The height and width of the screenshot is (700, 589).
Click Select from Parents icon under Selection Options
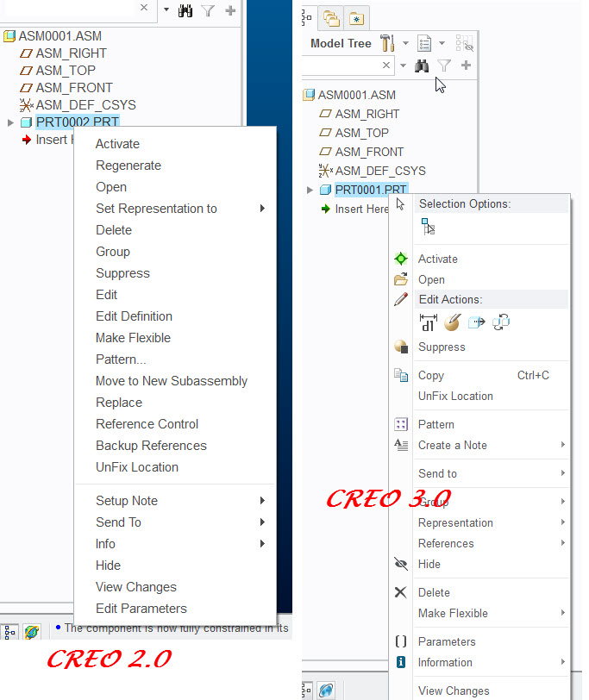coord(429,227)
